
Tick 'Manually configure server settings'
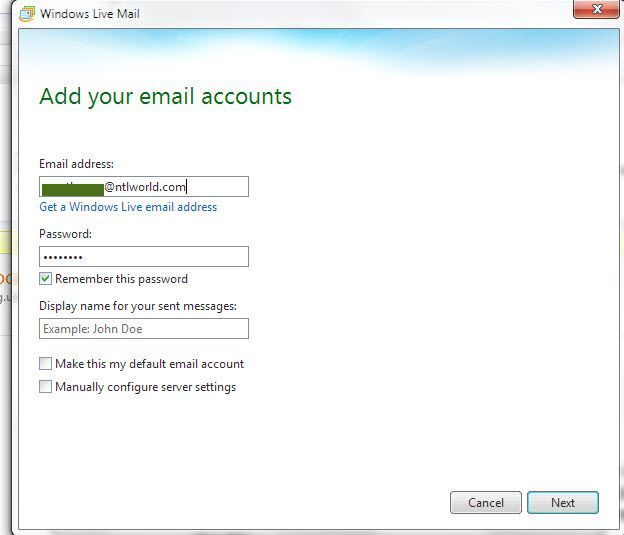coord(45,387)
